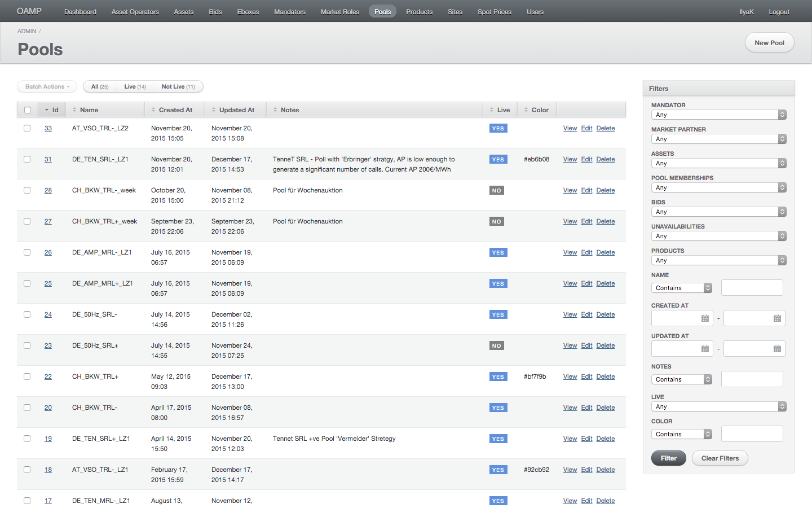
Task: Expand the Mandator filter dropdown
Action: point(718,115)
